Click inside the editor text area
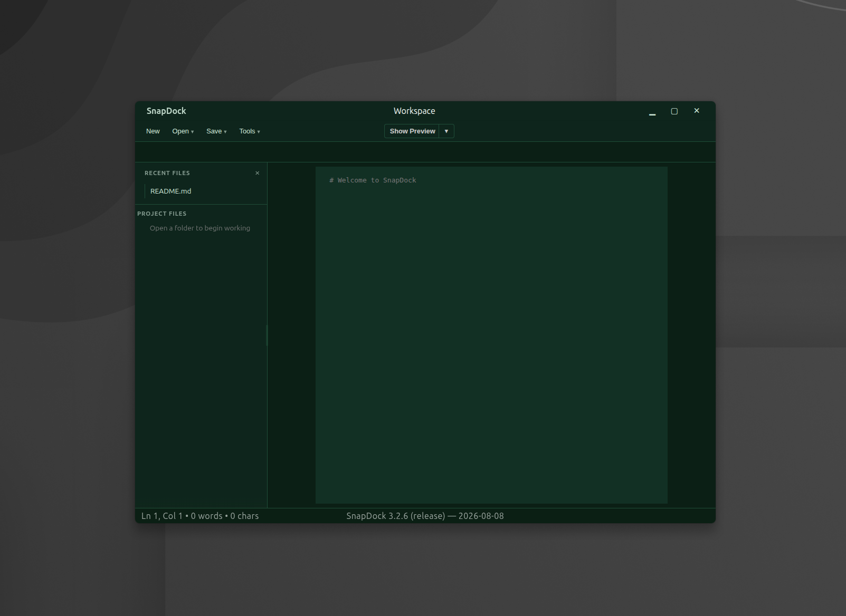846x616 pixels. [491, 335]
